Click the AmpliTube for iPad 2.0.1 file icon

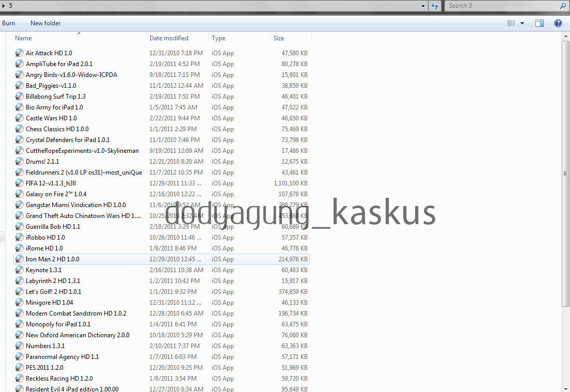(x=19, y=64)
